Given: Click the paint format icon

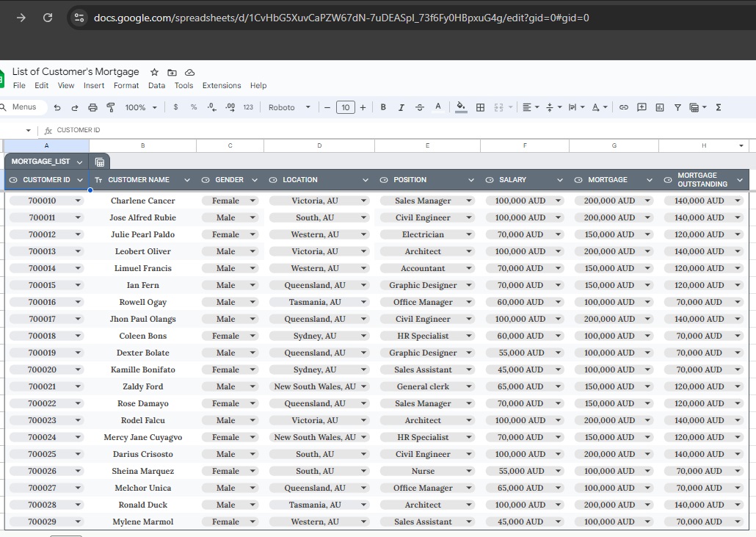Looking at the screenshot, I should (x=111, y=107).
